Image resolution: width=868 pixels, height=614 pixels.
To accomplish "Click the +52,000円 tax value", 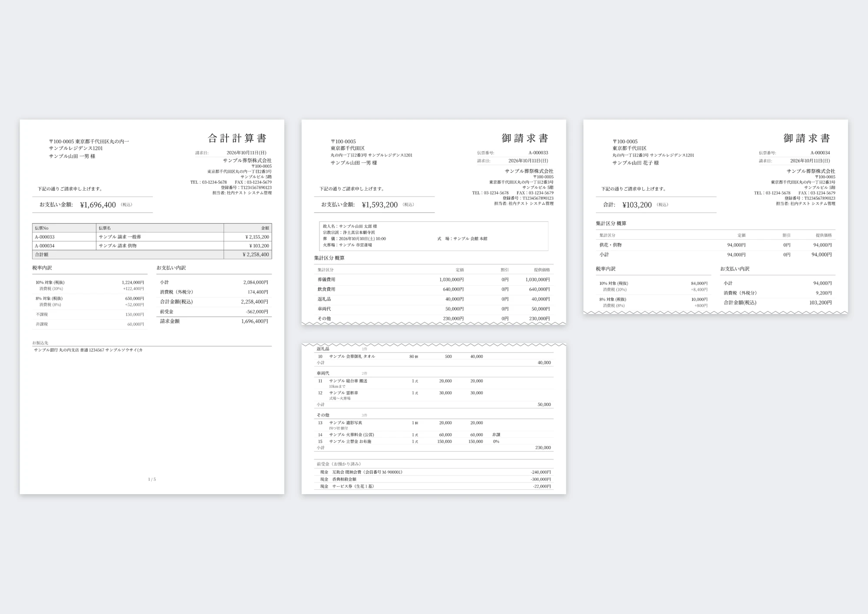I will click(135, 304).
